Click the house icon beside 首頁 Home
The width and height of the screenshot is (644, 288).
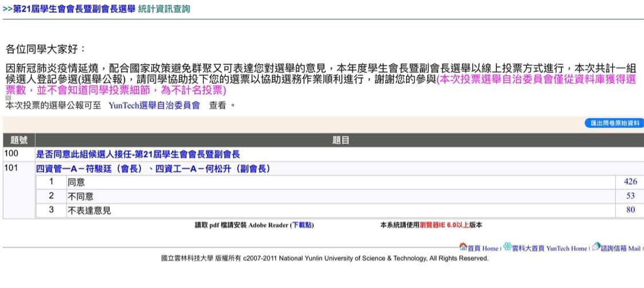463,247
